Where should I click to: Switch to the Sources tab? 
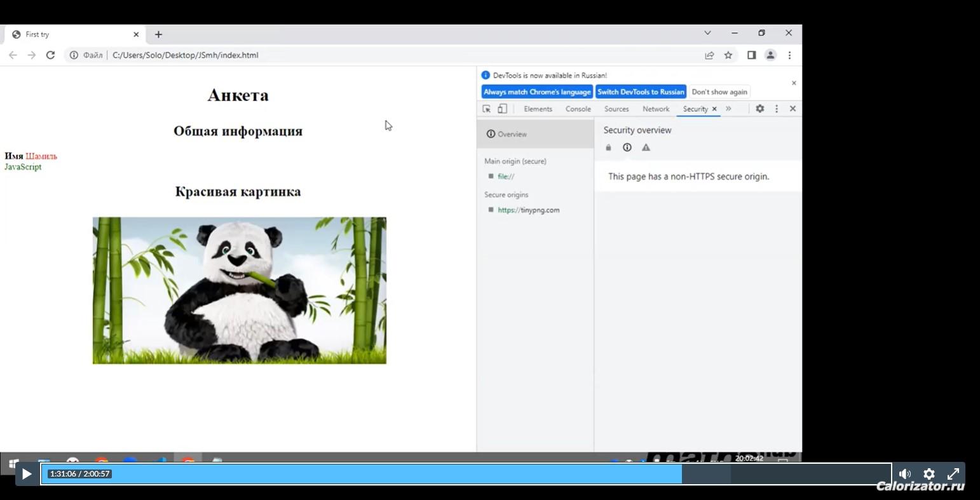[616, 109]
